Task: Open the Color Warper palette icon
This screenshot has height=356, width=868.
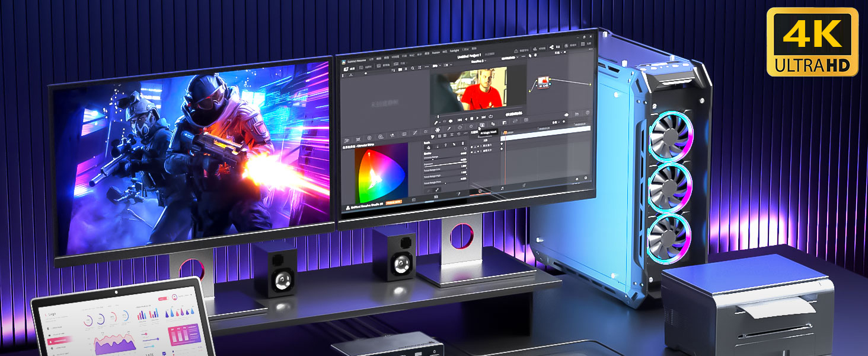Action: (x=438, y=129)
